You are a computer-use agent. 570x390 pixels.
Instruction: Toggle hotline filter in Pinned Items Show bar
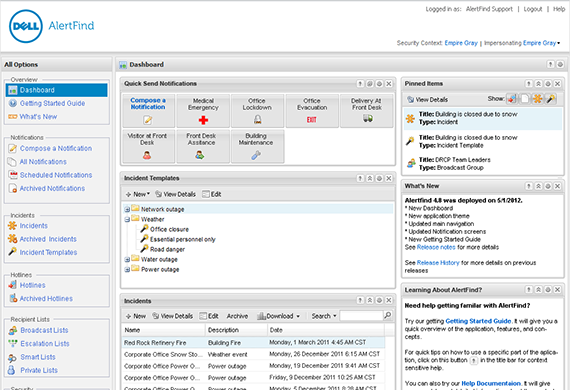(x=512, y=98)
